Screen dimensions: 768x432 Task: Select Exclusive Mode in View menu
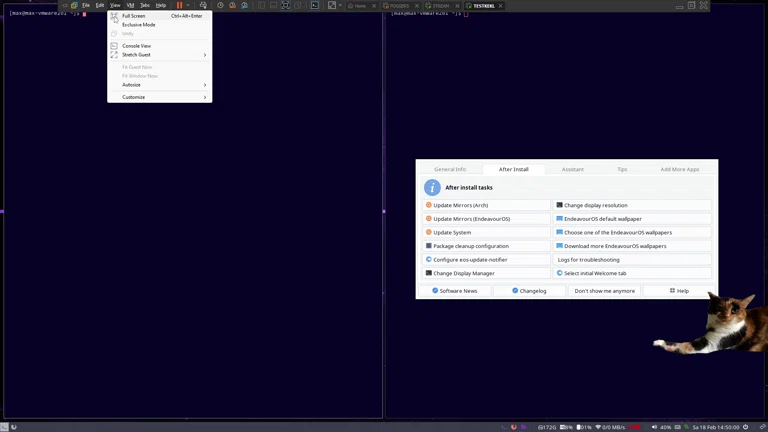click(139, 25)
